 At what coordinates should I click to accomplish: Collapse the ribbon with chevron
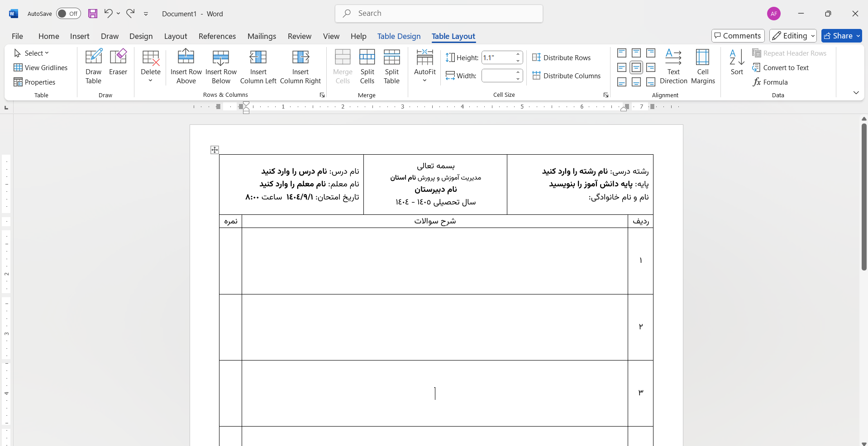point(856,93)
